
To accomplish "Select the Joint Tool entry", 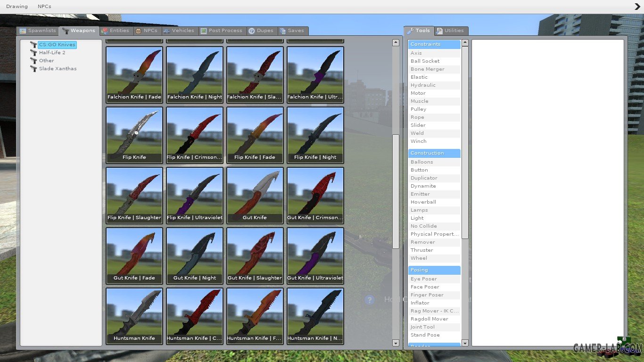I will [434, 327].
